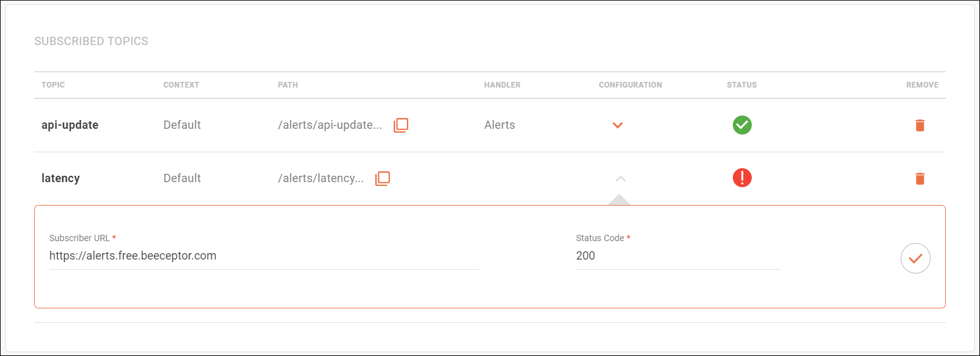Collapse latency configuration chevron

coord(621,179)
